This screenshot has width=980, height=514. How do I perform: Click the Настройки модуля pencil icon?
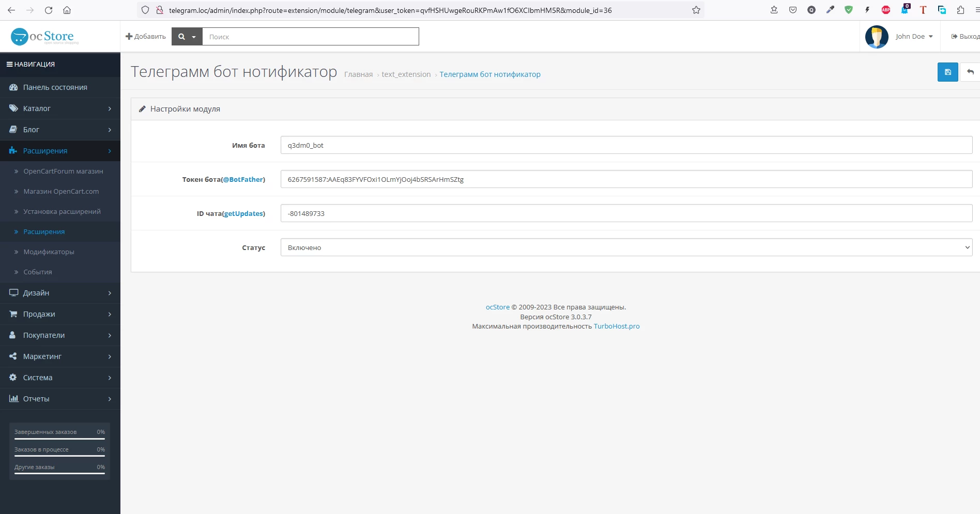pos(142,109)
